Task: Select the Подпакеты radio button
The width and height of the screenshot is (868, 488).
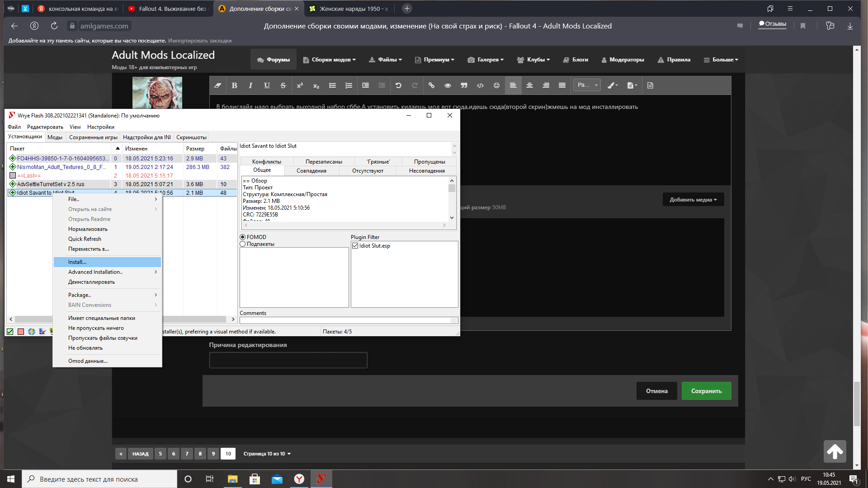Action: pos(243,244)
